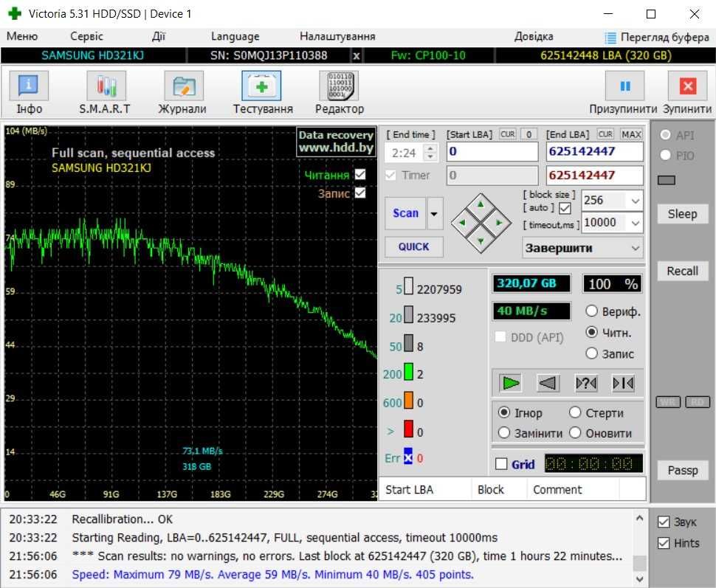Screen dimensions: 716x588
Task: Open the Завершити end-action dropdown
Action: 636,249
